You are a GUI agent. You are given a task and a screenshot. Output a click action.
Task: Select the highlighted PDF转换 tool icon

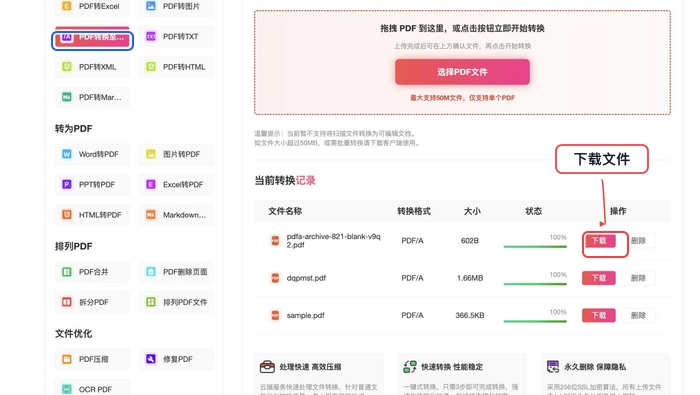[67, 37]
